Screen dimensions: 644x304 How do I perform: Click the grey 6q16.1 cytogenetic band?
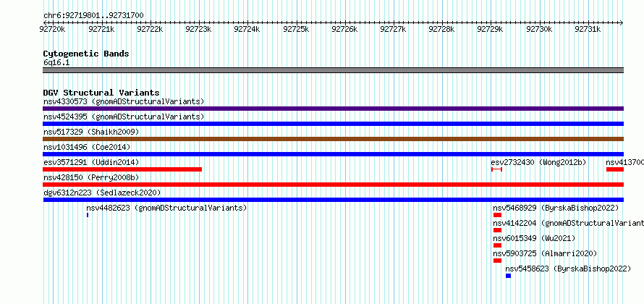click(333, 70)
